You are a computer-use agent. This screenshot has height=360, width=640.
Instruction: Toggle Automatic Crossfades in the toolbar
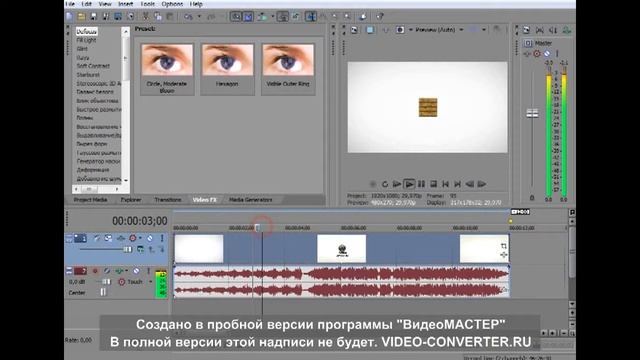pos(248,17)
